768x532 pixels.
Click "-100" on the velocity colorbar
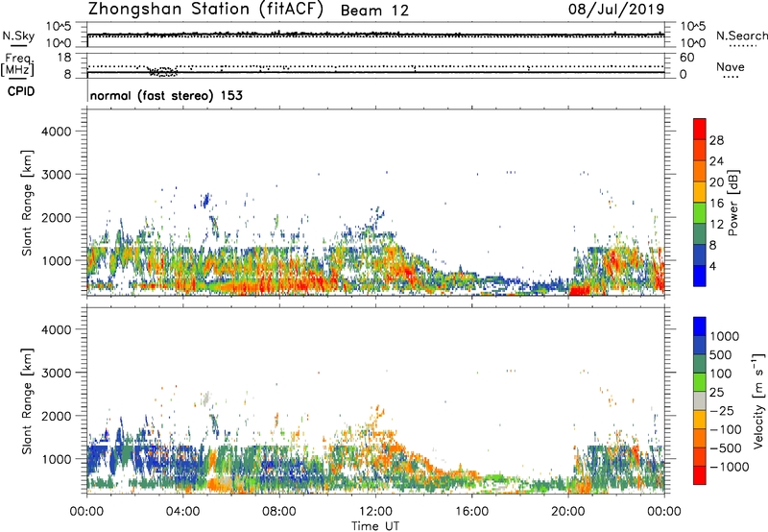[726, 429]
